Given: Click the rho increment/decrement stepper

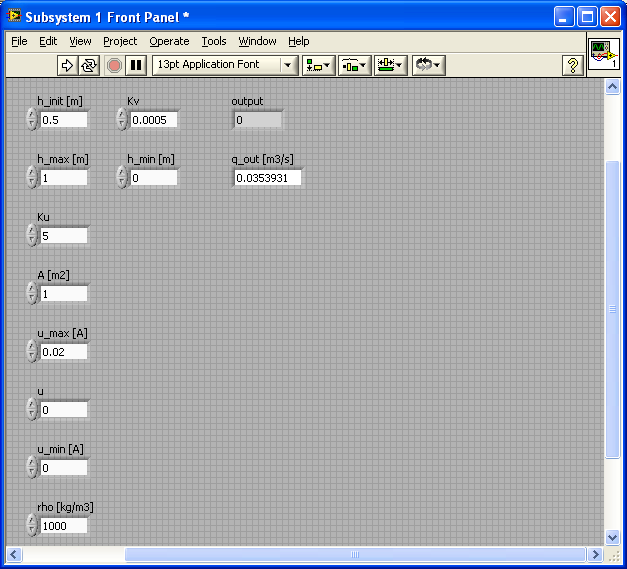Looking at the screenshot, I should click(32, 525).
